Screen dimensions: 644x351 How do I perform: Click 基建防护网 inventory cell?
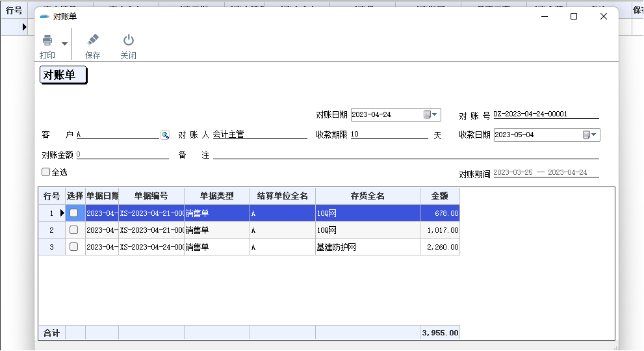368,246
